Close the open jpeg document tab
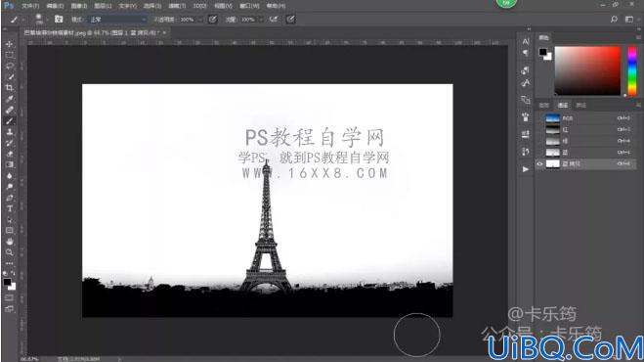The width and height of the screenshot is (644, 362). point(164,32)
